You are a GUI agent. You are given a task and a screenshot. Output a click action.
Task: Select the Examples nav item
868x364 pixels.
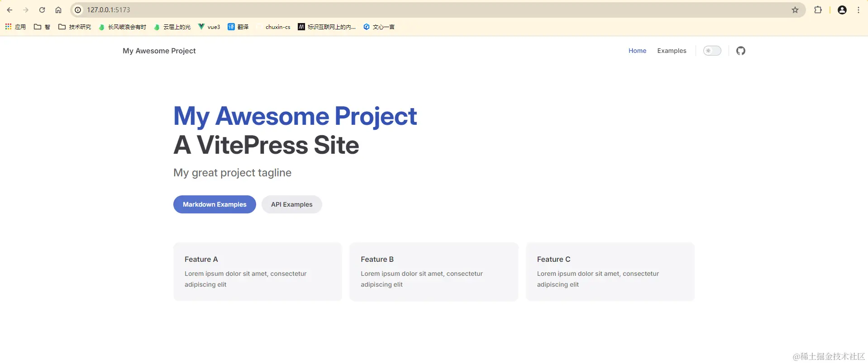tap(672, 51)
